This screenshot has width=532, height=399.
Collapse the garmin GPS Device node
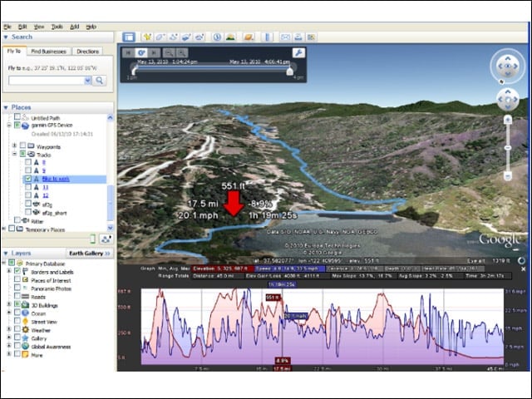point(9,126)
